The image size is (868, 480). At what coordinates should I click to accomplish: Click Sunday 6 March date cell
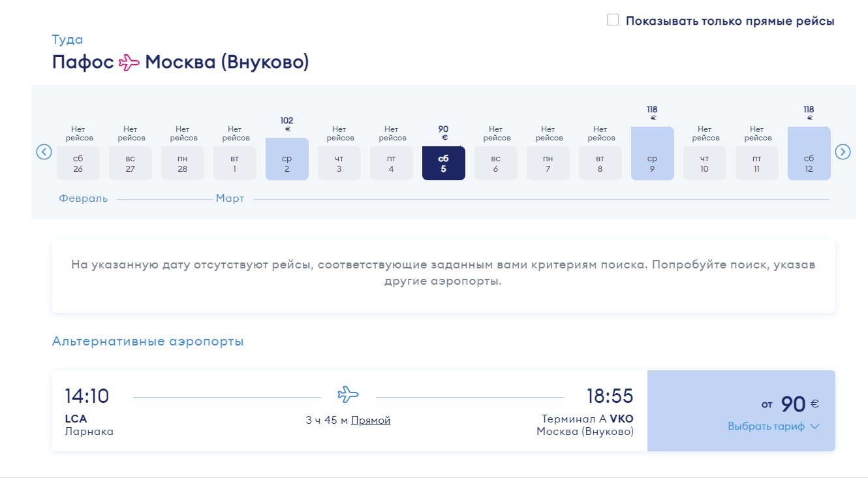click(496, 163)
